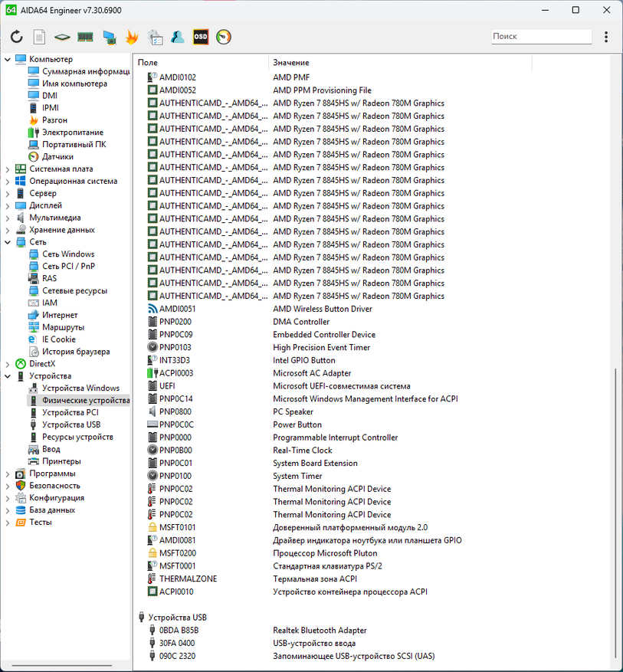Open the gauge benchmark toolbar icon

(224, 37)
